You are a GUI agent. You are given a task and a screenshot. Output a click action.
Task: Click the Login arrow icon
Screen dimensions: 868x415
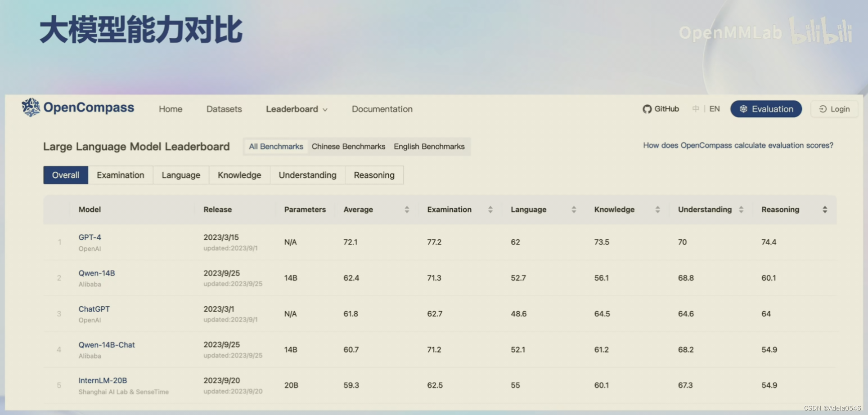tap(823, 109)
